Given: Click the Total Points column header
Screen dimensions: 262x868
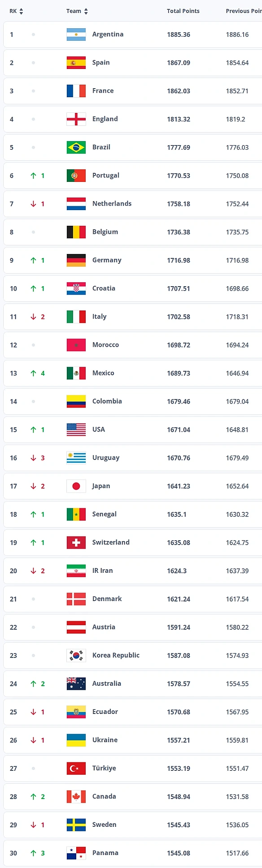Looking at the screenshot, I should [x=183, y=11].
